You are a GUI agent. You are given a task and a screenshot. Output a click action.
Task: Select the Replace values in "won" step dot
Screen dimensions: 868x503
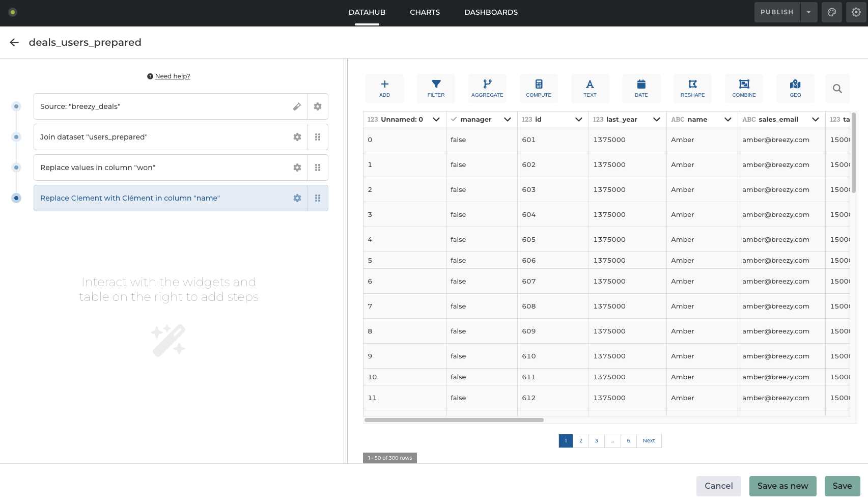click(16, 167)
